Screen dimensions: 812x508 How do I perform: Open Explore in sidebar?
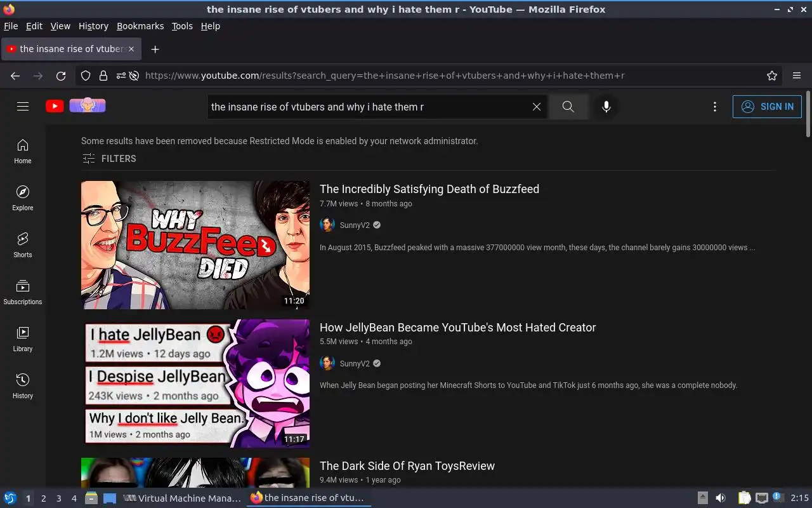pyautogui.click(x=23, y=199)
